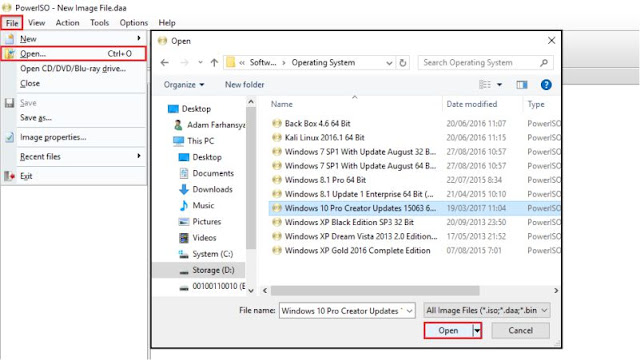Click the File name input field
640x360 pixels.
pyautogui.click(x=347, y=311)
